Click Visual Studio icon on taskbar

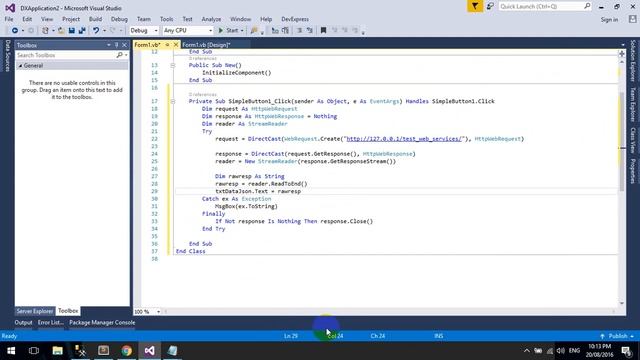coord(149,351)
